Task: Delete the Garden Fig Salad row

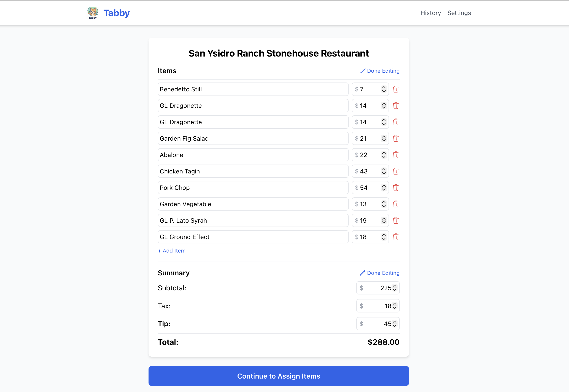Action: coord(396,139)
